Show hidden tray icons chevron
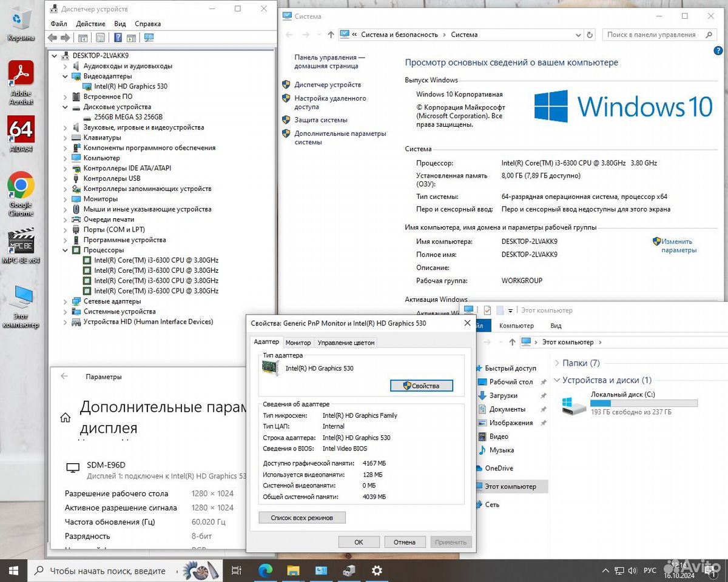Viewport: 728px width, 582px height. (604, 570)
